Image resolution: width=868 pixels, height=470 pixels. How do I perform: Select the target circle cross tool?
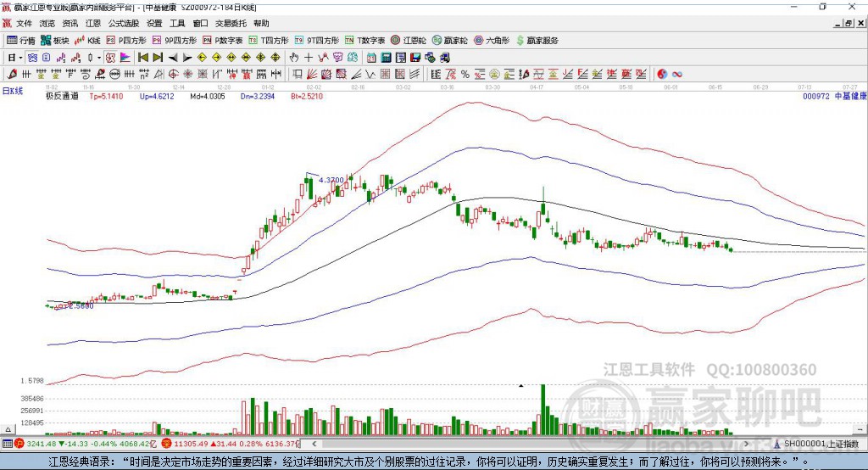tap(173, 74)
